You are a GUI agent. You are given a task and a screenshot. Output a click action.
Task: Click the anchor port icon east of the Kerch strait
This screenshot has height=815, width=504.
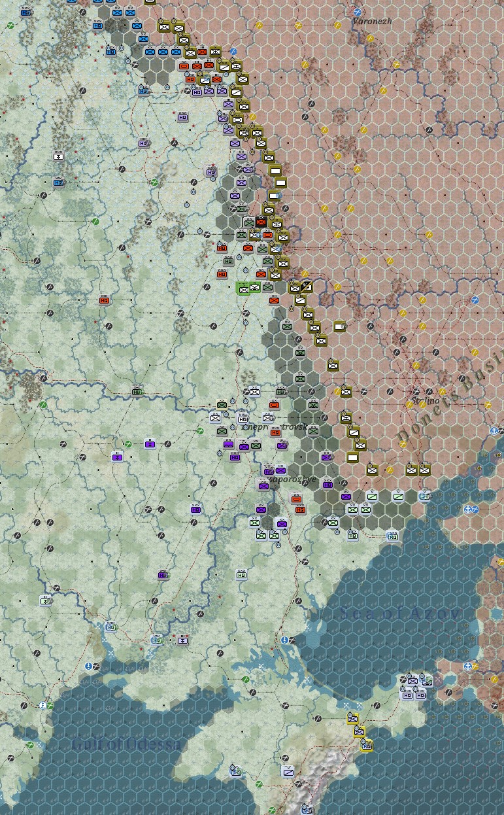(468, 666)
